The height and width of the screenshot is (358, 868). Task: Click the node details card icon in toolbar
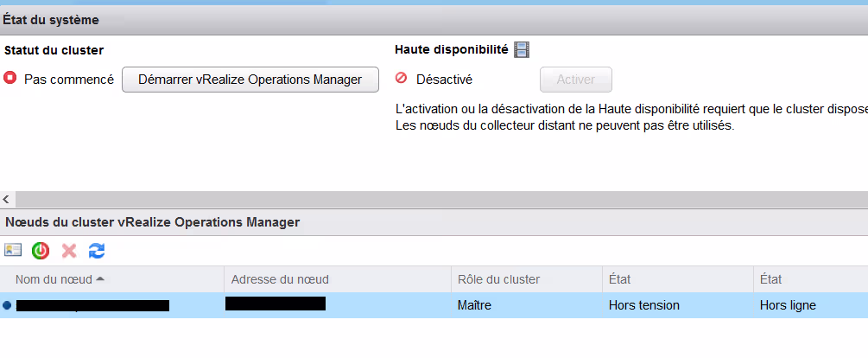point(13,250)
